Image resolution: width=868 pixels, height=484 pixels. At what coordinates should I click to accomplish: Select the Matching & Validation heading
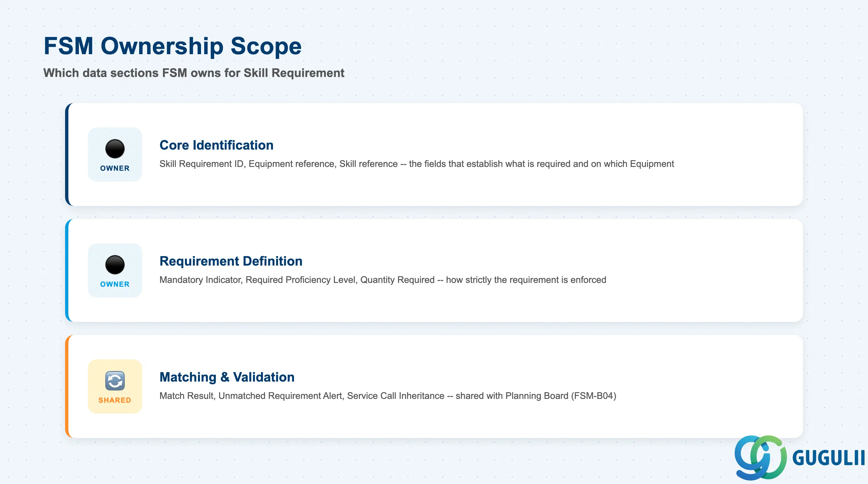[x=227, y=377]
